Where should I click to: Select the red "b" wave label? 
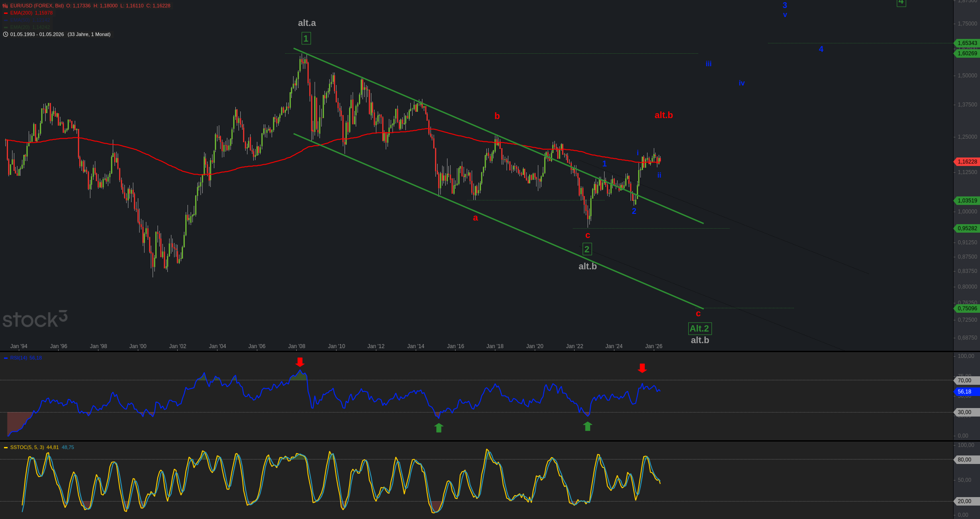497,116
